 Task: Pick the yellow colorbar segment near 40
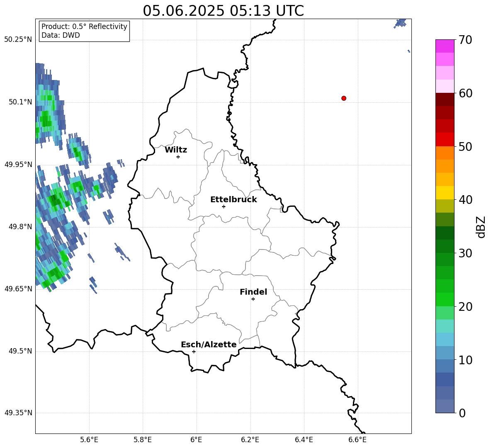[445, 193]
